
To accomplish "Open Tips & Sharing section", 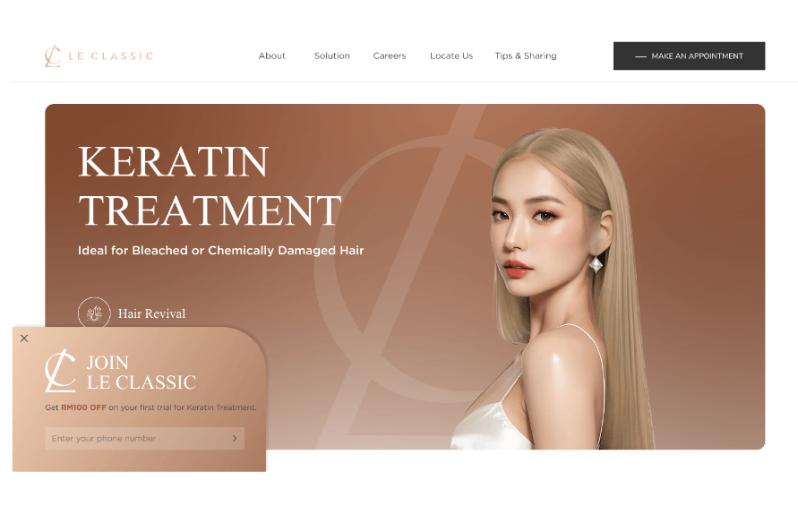I will click(525, 56).
